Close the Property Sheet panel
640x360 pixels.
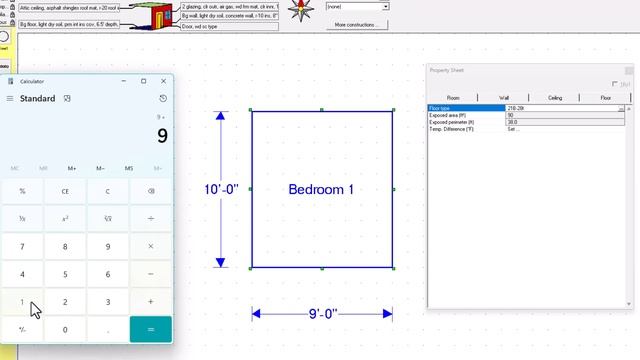click(629, 71)
